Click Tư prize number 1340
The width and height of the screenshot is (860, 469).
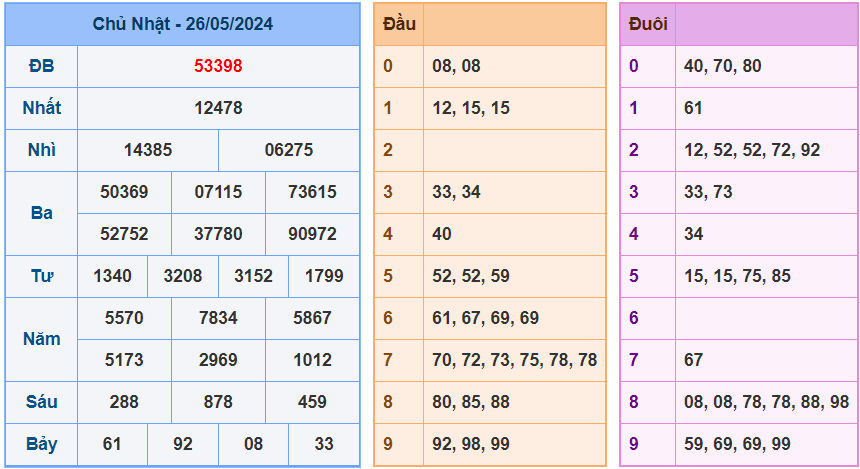(112, 276)
